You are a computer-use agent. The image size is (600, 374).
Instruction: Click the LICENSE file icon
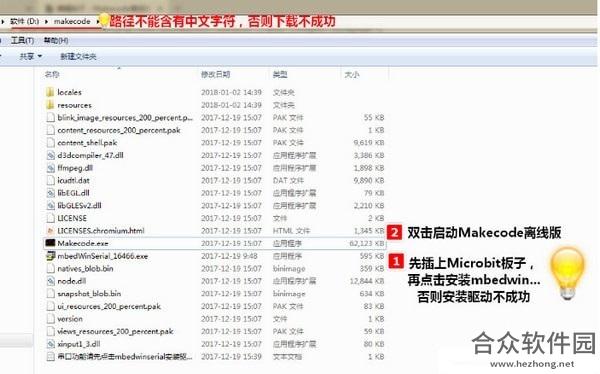pyautogui.click(x=50, y=218)
